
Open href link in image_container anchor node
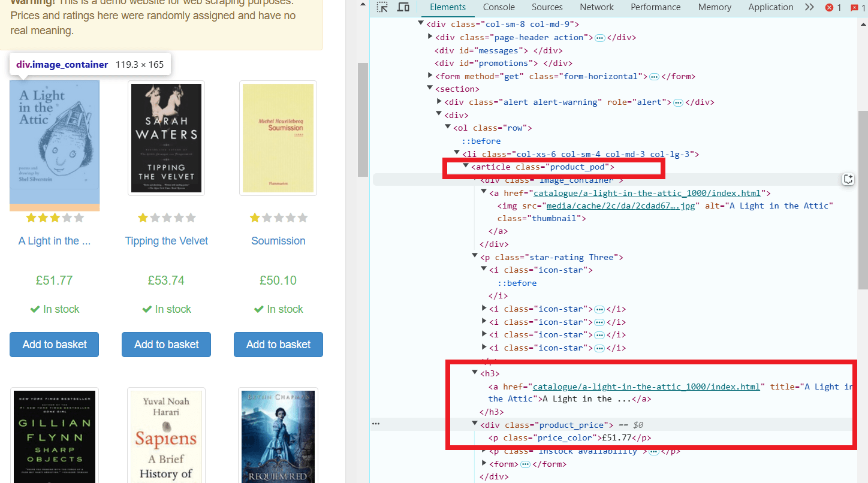click(x=647, y=193)
